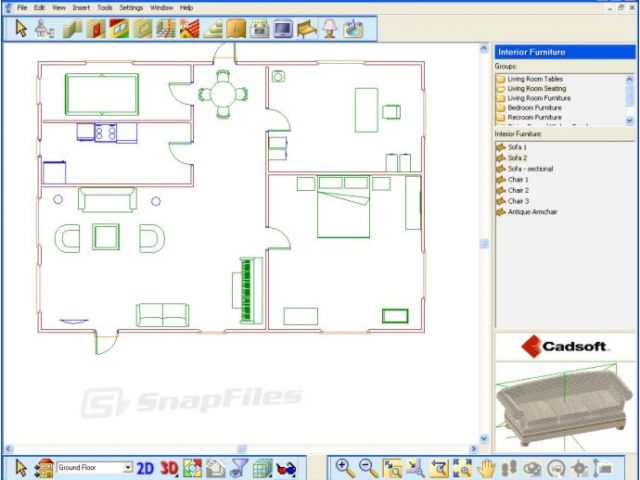
Task: Activate the hand pan tool
Action: click(487, 467)
